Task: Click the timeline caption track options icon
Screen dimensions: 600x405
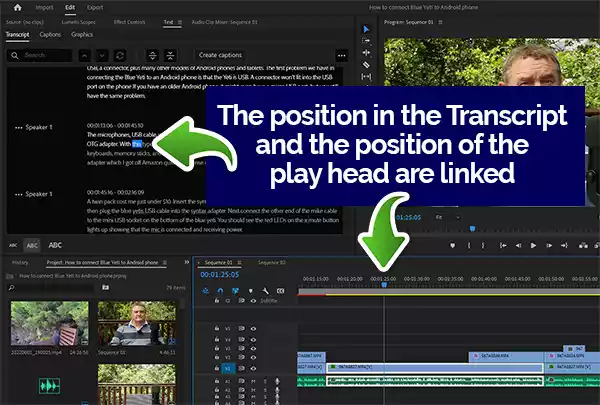Action: 280,291
